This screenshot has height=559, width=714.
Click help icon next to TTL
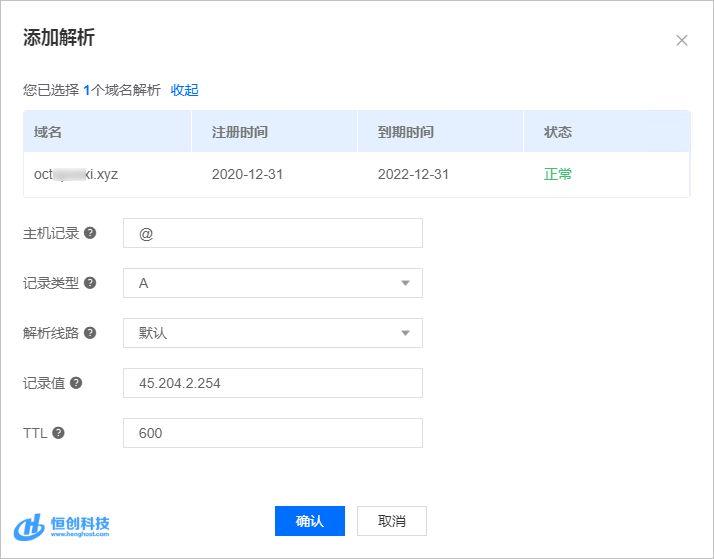[58, 433]
